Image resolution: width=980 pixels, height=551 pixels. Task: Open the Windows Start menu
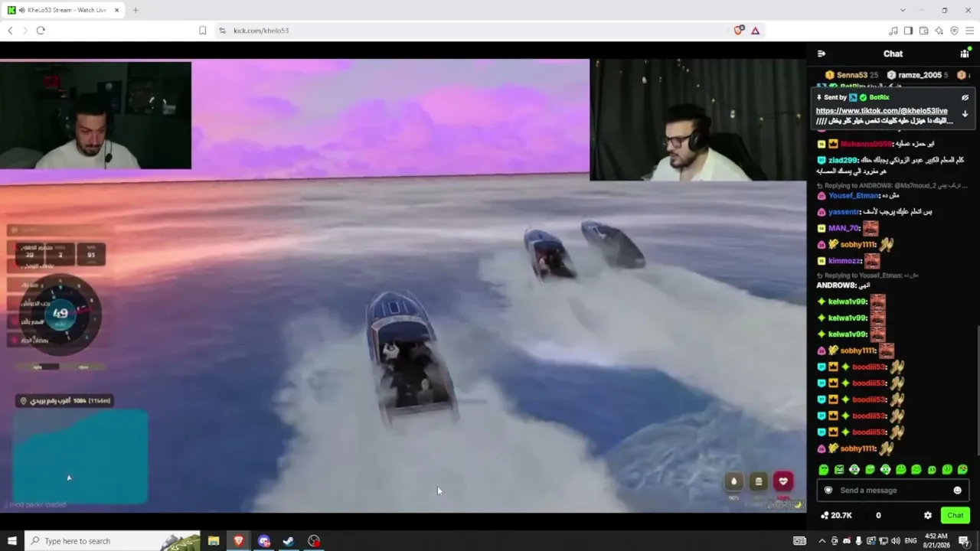11,541
